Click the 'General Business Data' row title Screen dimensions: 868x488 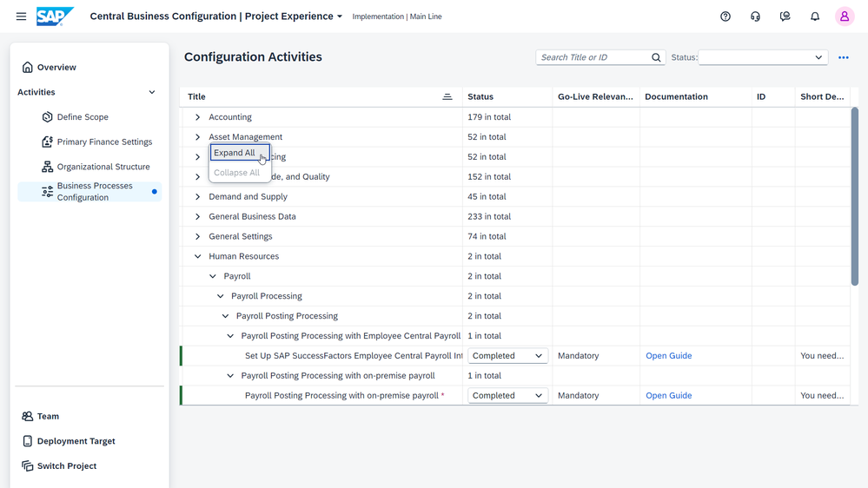[x=252, y=217]
